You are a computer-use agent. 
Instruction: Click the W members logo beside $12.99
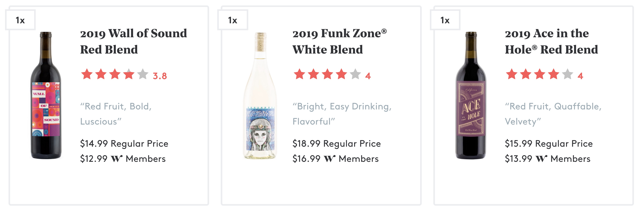pyautogui.click(x=117, y=159)
